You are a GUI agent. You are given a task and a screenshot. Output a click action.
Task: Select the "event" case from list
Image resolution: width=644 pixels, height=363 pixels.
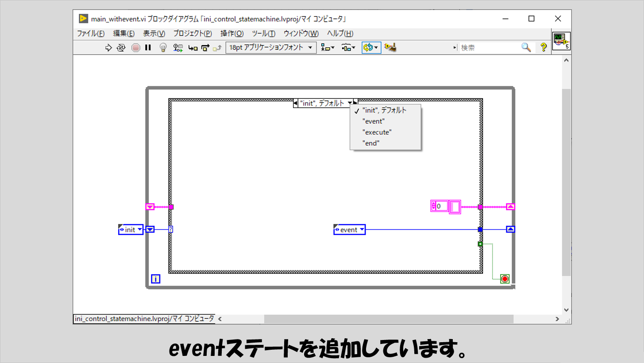click(374, 121)
